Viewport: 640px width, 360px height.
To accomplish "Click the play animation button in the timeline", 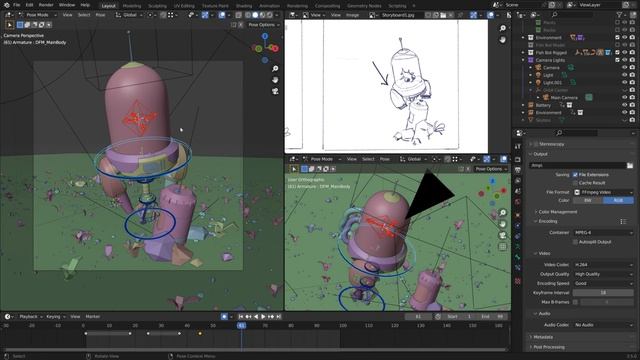I will [x=263, y=317].
